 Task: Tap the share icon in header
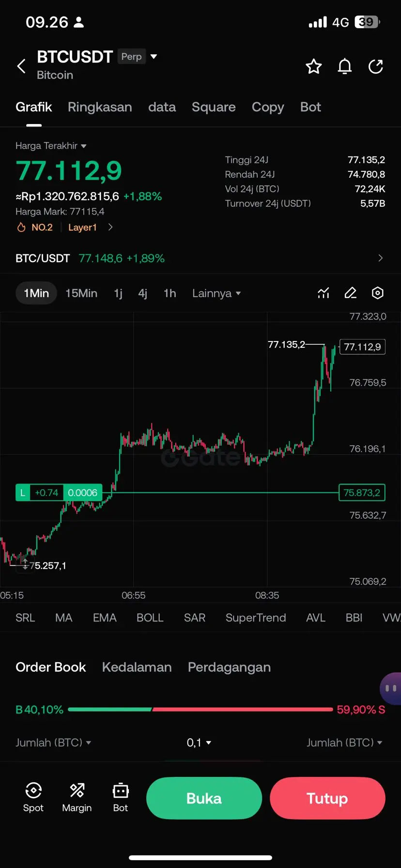(x=376, y=66)
